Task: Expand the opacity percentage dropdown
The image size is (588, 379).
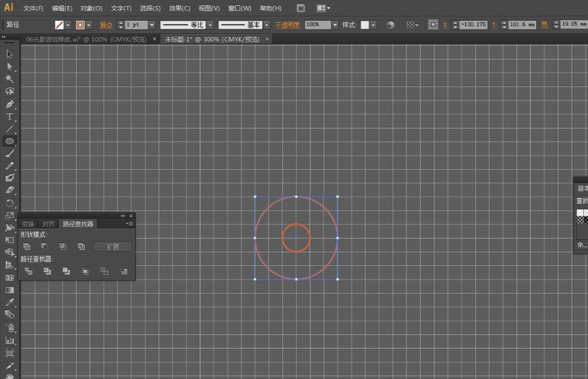Action: tap(335, 25)
